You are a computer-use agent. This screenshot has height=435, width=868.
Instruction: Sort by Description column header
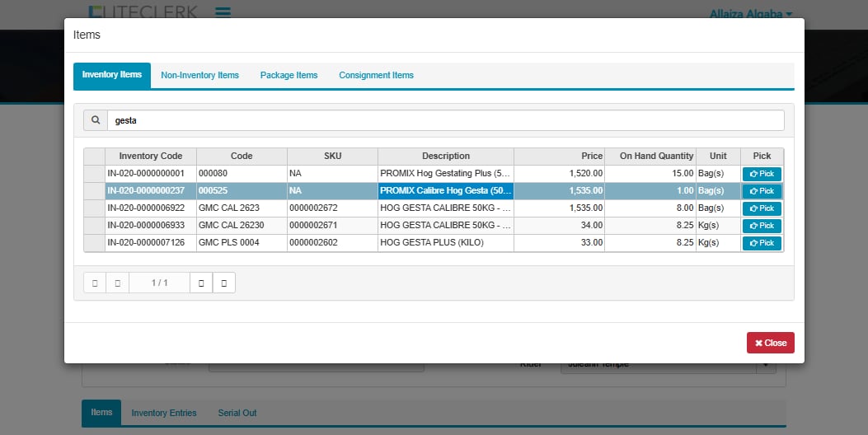446,156
